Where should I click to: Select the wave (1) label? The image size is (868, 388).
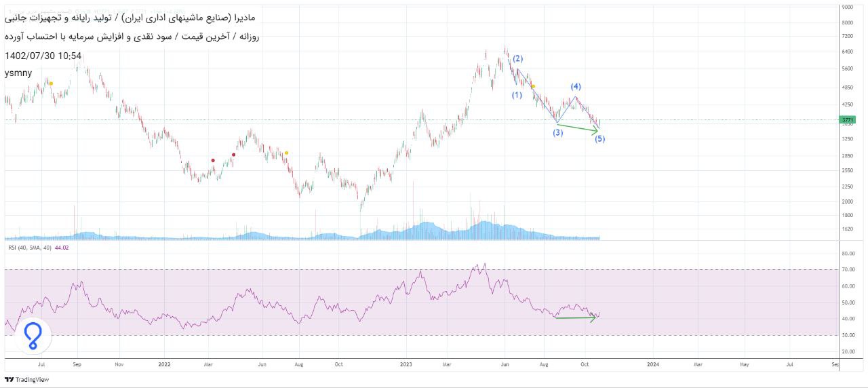tap(517, 95)
